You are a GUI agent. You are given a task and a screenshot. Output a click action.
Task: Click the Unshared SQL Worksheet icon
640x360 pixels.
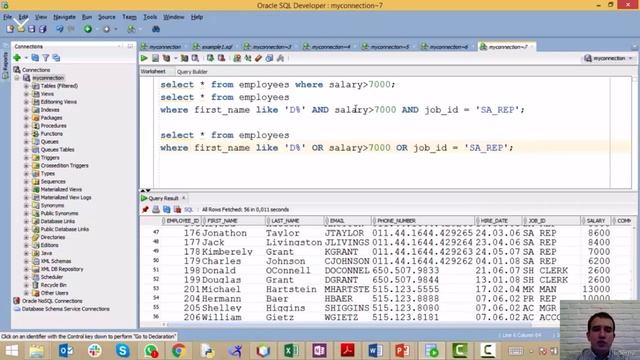tap(237, 58)
